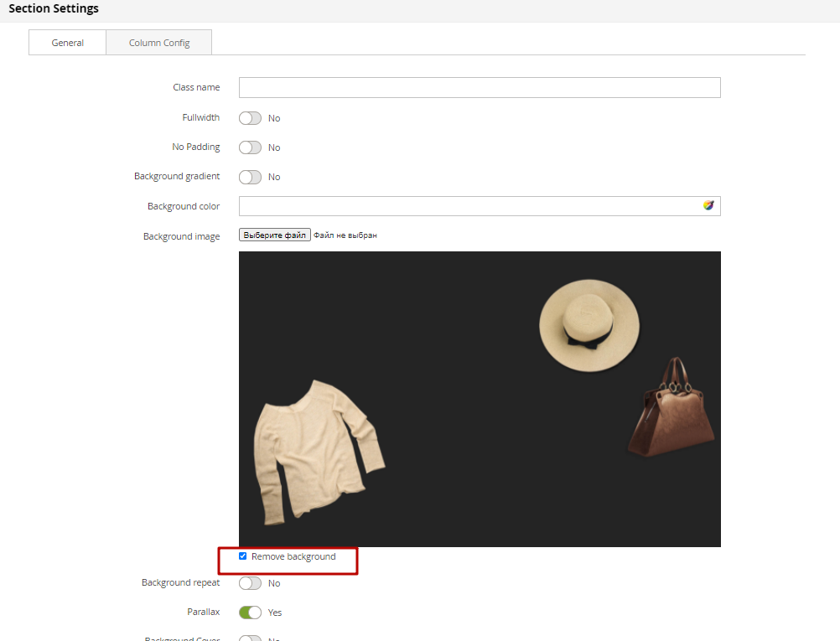Toggle the partially visible Background Cover switch

(x=250, y=638)
